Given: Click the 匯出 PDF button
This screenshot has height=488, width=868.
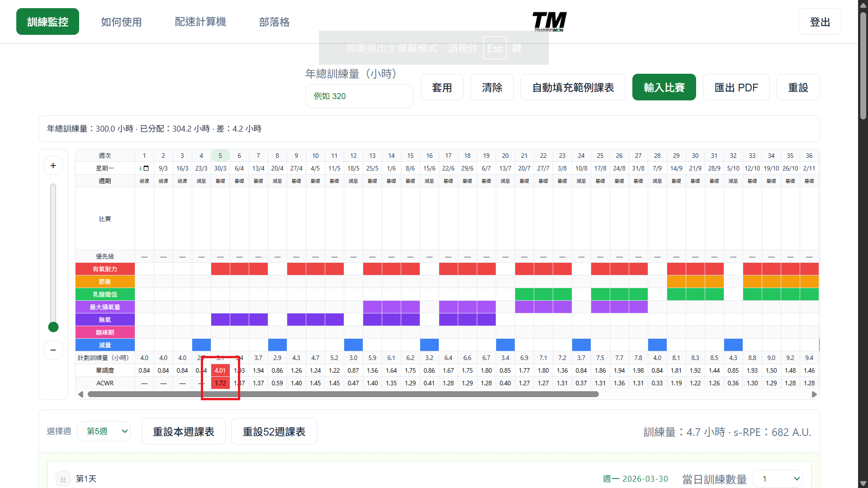Looking at the screenshot, I should (x=736, y=87).
